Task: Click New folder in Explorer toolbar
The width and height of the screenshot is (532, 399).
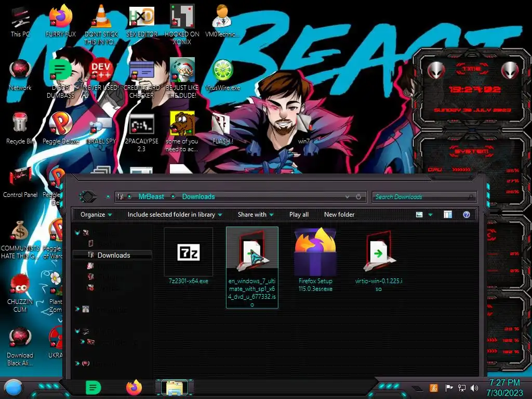Action: (x=339, y=215)
